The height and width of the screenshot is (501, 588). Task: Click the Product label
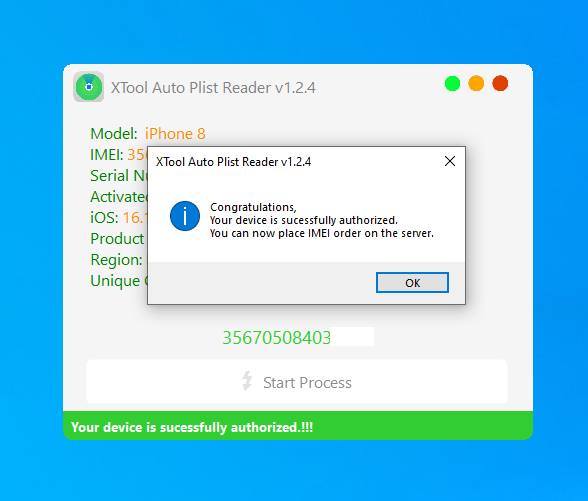coord(117,238)
